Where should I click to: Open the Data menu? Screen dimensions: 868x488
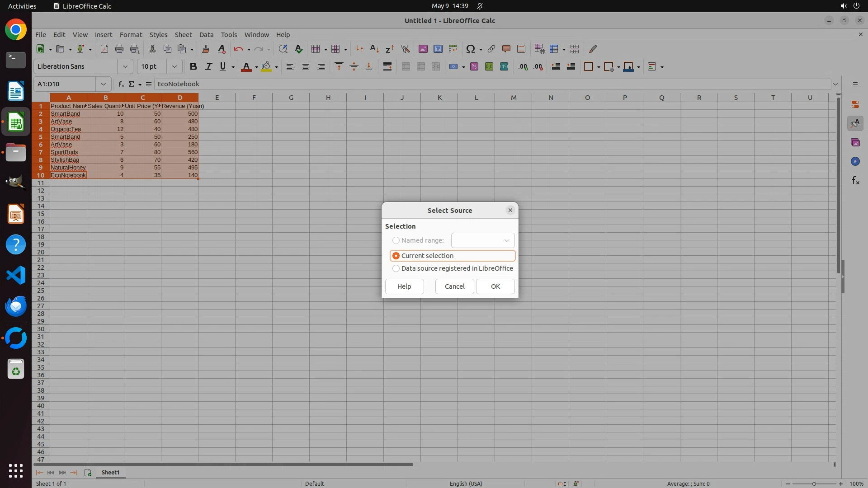tap(206, 34)
